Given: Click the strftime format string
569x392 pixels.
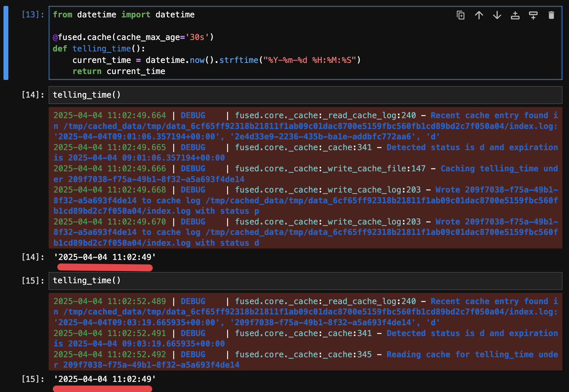Looking at the screenshot, I should [x=310, y=60].
